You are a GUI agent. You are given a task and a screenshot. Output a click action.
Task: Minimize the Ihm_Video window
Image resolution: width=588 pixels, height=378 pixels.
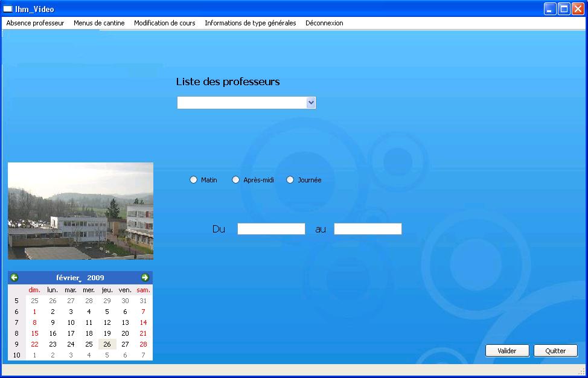tap(550, 8)
